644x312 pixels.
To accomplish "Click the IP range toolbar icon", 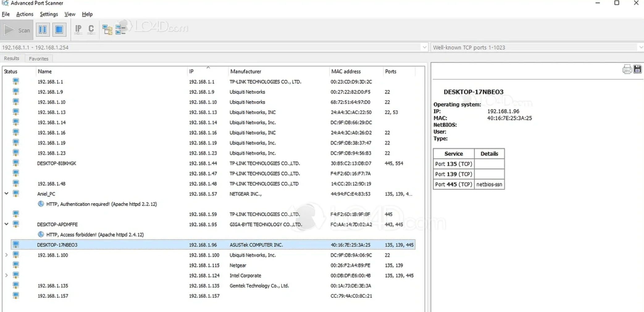I will [x=78, y=30].
